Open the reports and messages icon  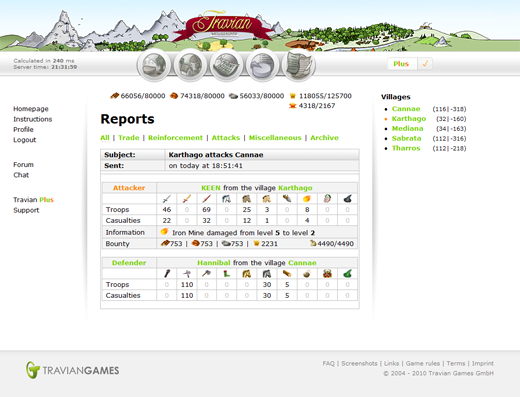tap(299, 65)
